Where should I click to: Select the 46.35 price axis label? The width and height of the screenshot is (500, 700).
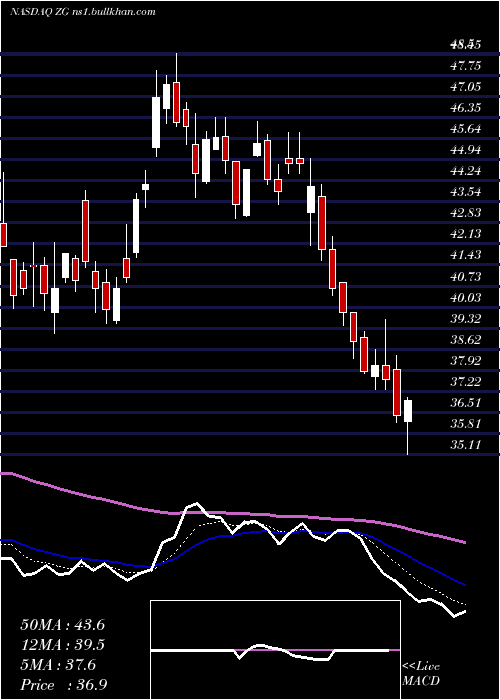465,108
